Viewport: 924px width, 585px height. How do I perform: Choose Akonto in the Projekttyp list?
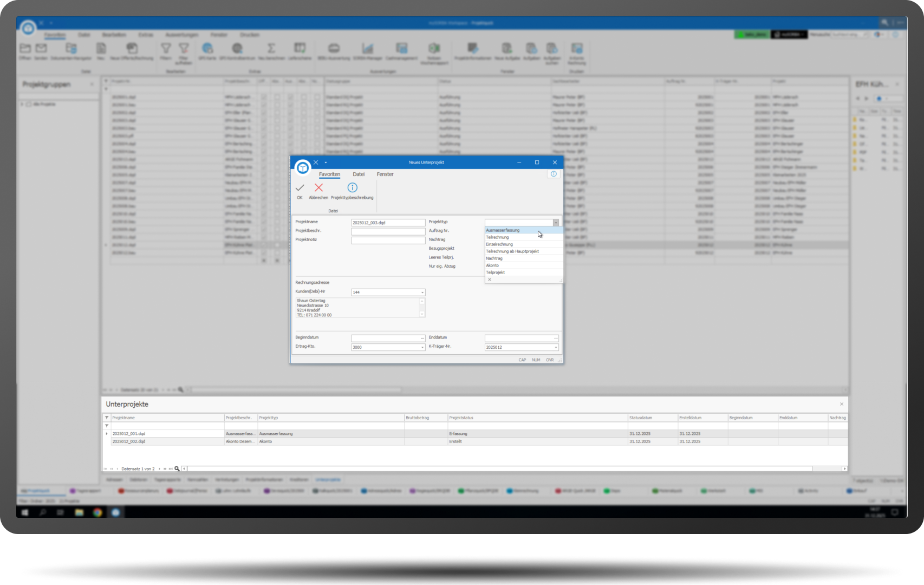click(492, 265)
